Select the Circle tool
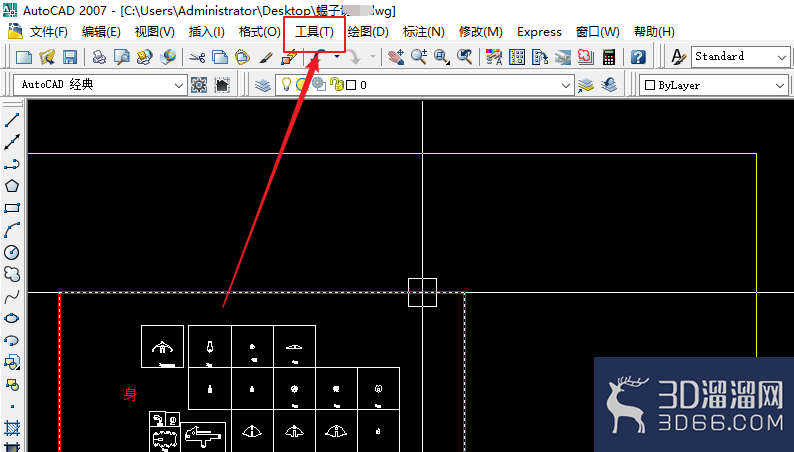 click(12, 252)
